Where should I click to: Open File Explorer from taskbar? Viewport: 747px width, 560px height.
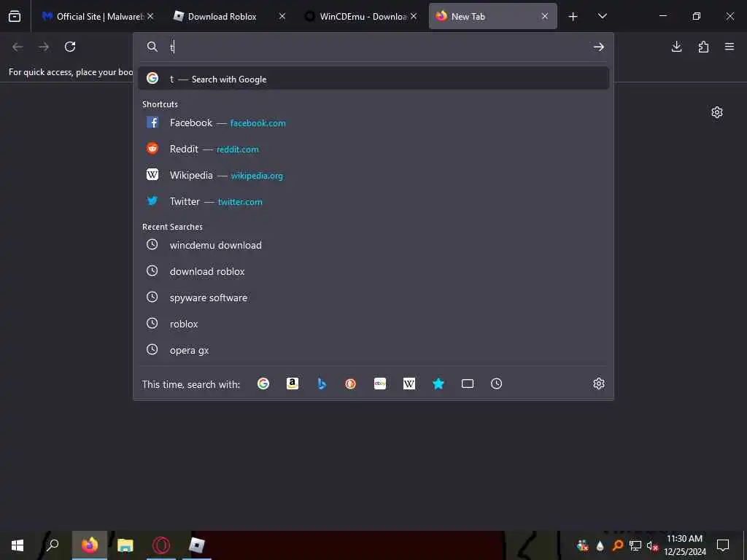point(125,545)
